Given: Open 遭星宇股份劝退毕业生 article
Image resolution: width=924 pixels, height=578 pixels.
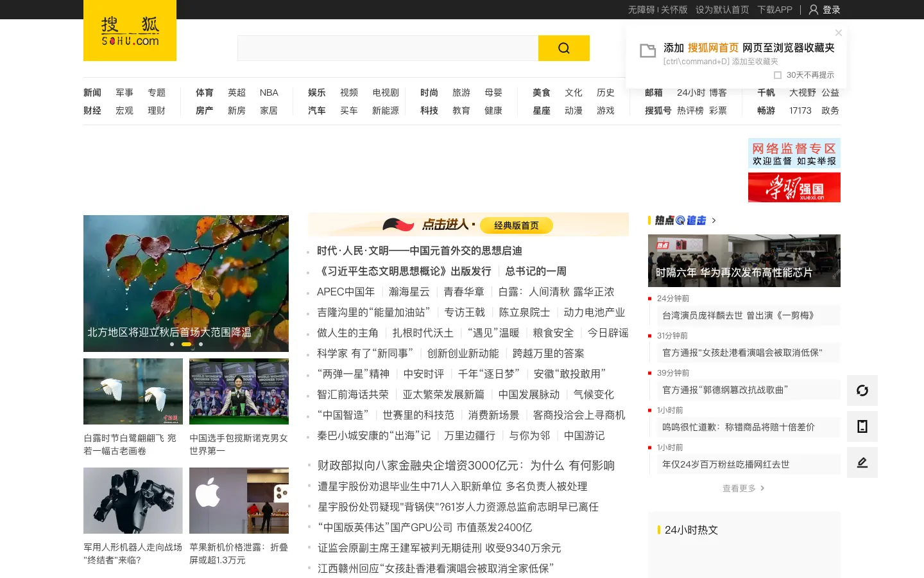Looking at the screenshot, I should pyautogui.click(x=452, y=486).
